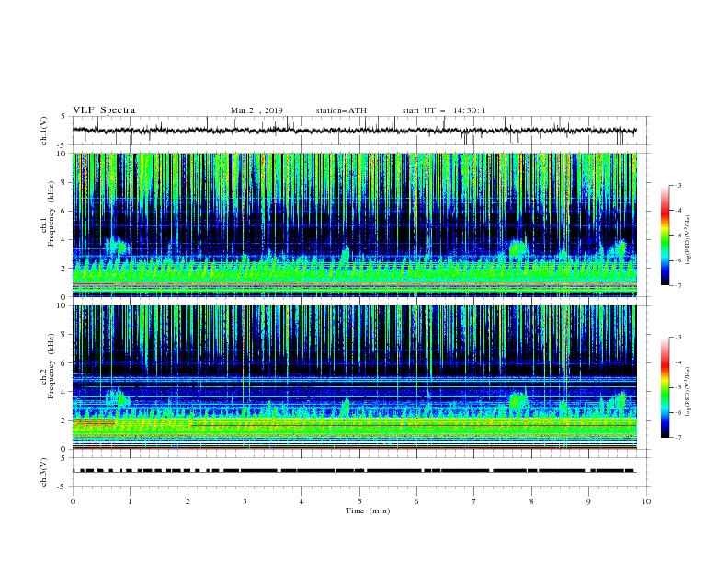Click "-5" on the lower colorbar scale
Image resolution: width=728 pixels, height=563 pixels.
(677, 387)
